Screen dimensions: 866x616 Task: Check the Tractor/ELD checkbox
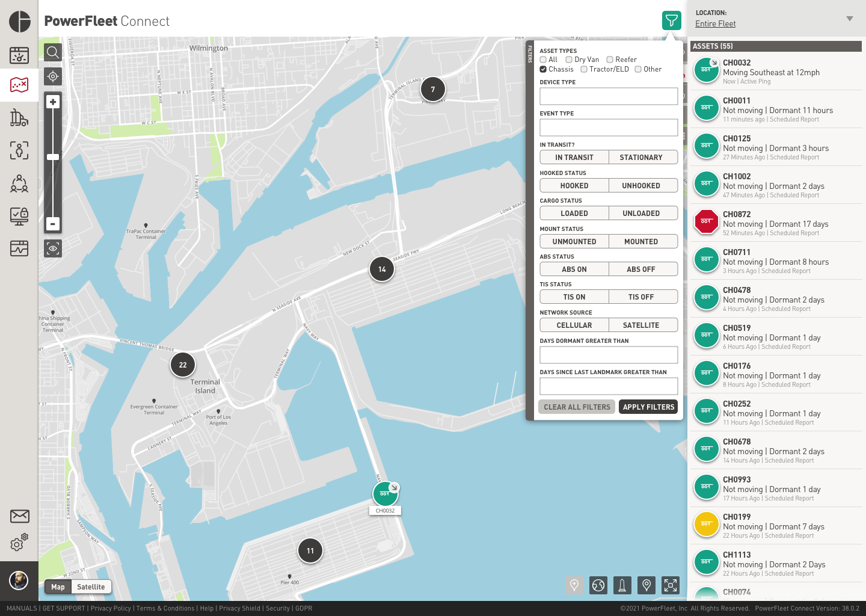click(x=584, y=69)
